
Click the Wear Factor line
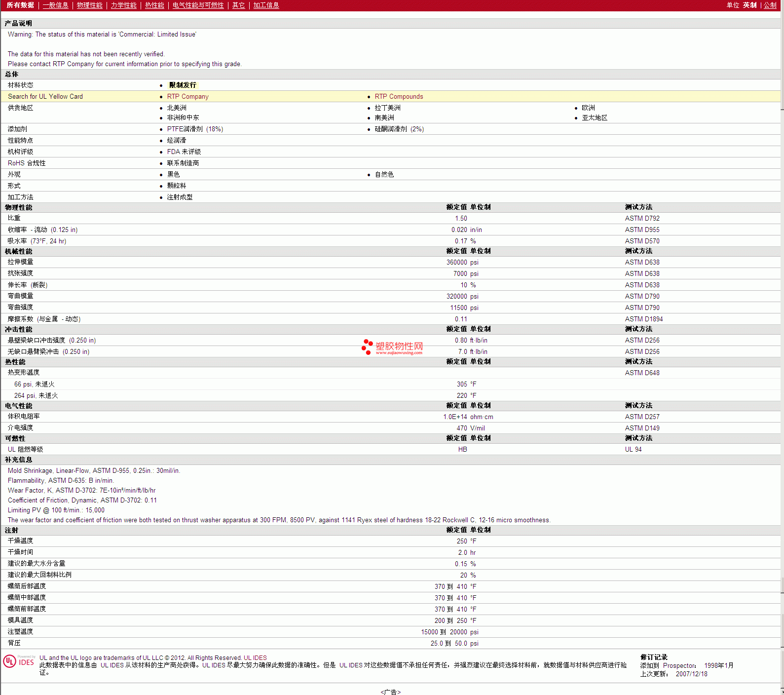[82, 491]
